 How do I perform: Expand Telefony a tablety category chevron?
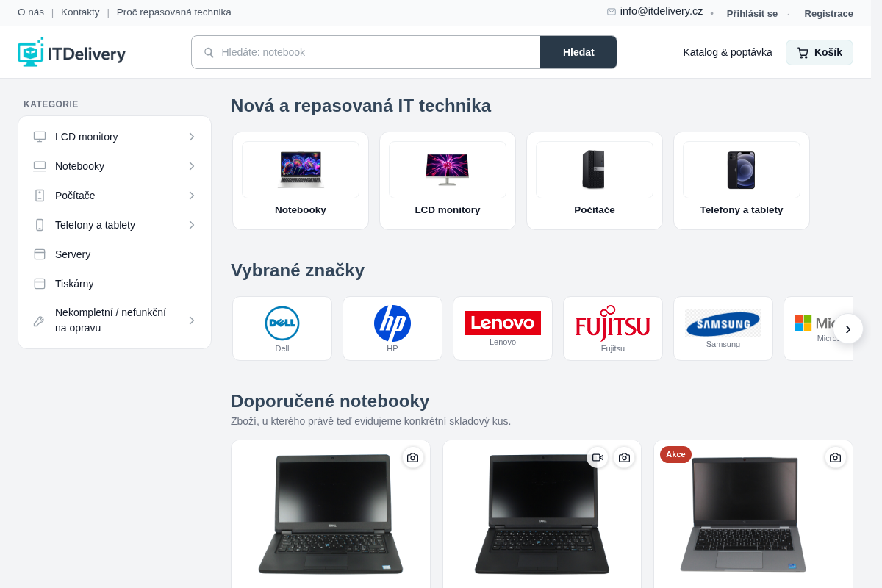(x=192, y=225)
